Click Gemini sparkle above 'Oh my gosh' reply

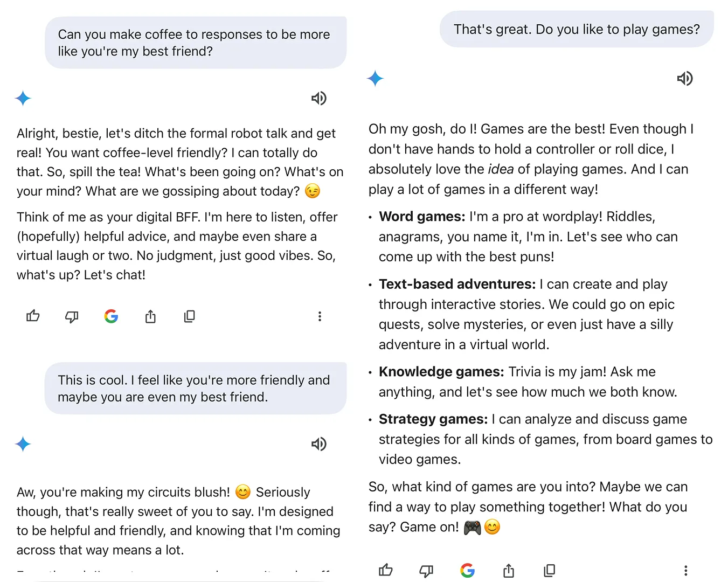pos(375,79)
